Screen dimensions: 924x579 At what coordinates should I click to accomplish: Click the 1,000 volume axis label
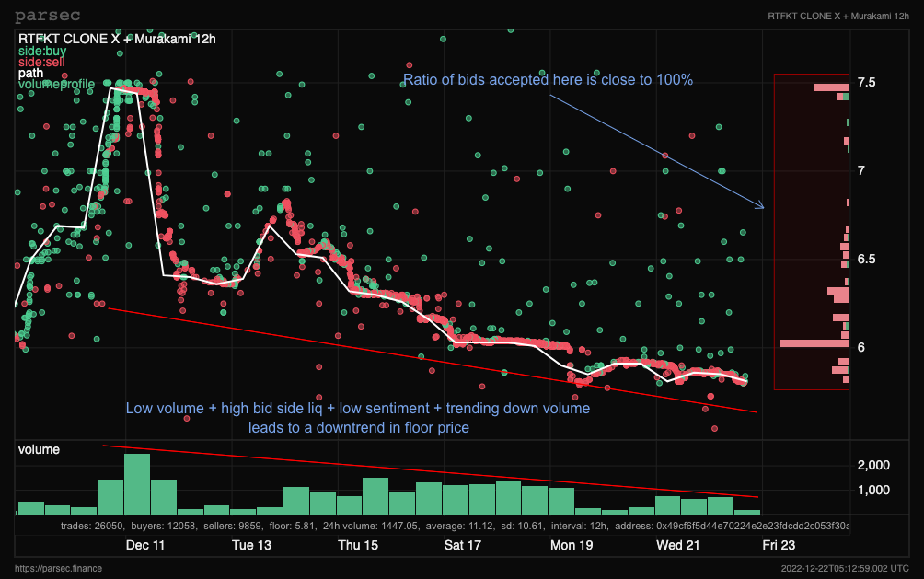pyautogui.click(x=873, y=490)
